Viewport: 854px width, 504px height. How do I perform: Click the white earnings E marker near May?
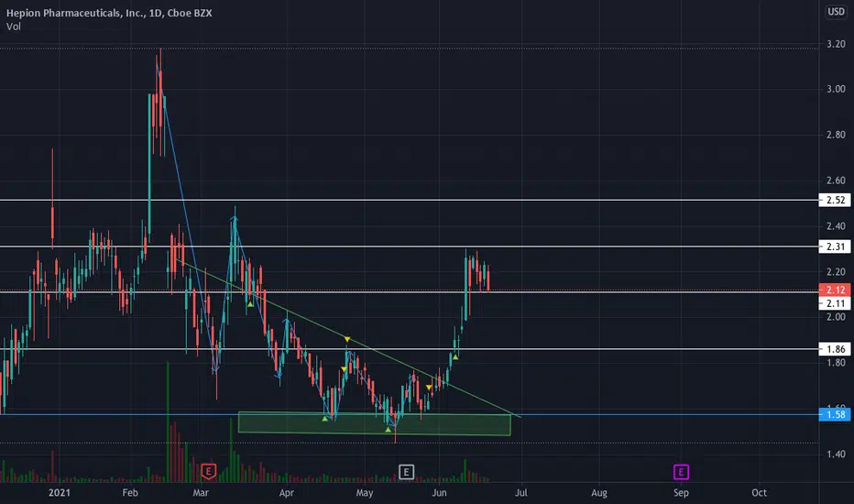tap(406, 472)
